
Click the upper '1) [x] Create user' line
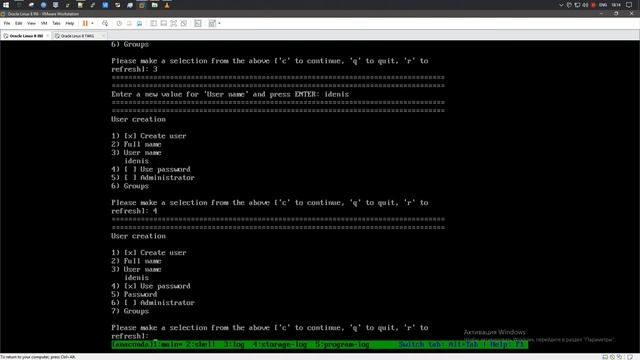[x=149, y=136]
